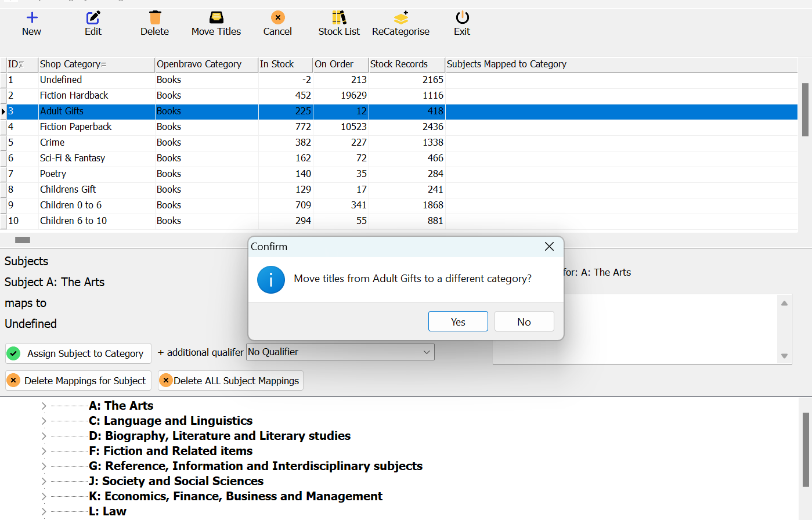
Task: Expand D: Biography, Literature node
Action: coord(44,436)
